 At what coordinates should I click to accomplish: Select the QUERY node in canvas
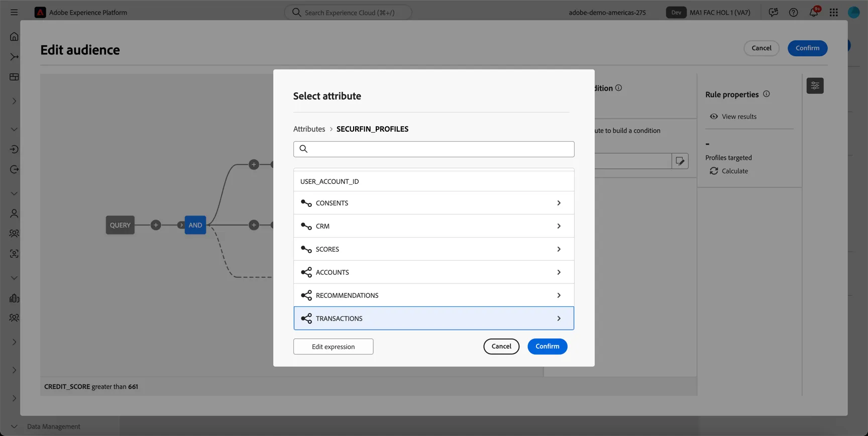120,225
